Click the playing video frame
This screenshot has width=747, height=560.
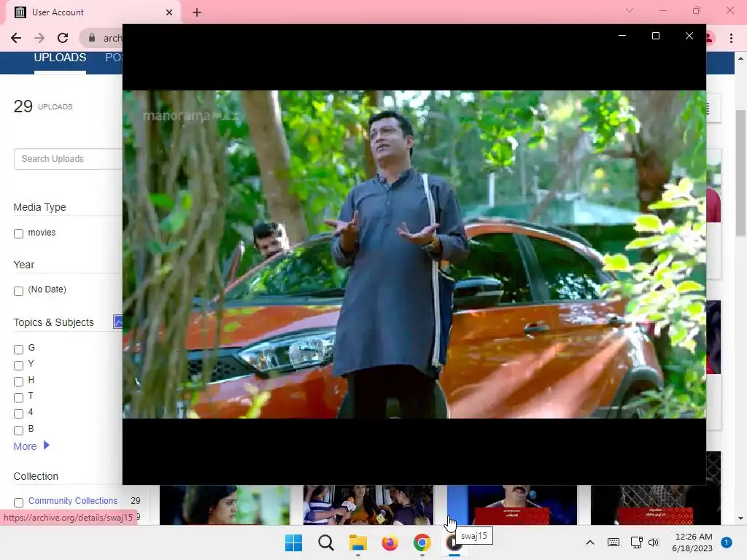414,254
